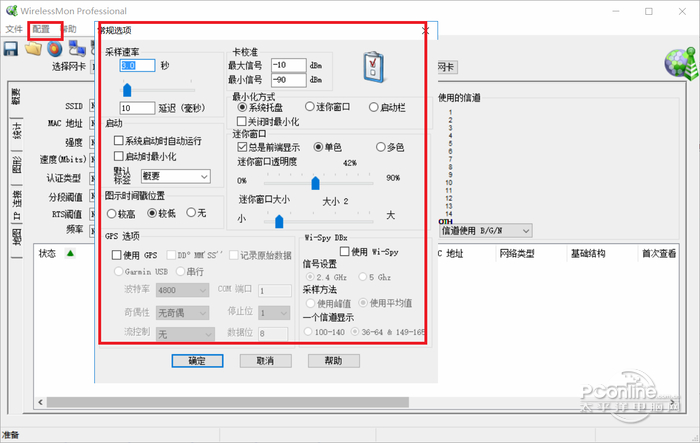Choose the 使用平均值 sampling method
The image size is (700, 443).
pos(362,303)
